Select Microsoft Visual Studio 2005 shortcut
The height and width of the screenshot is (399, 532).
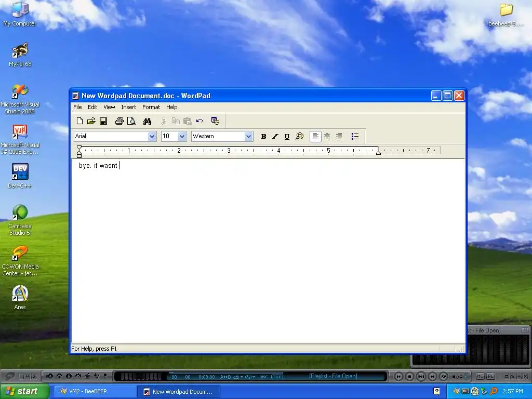[20, 99]
